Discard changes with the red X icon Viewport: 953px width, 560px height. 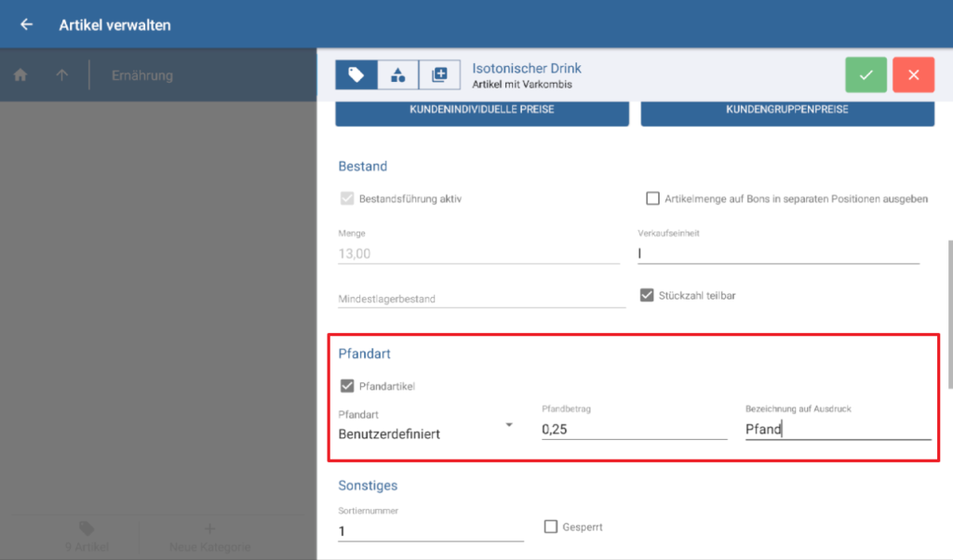click(913, 74)
